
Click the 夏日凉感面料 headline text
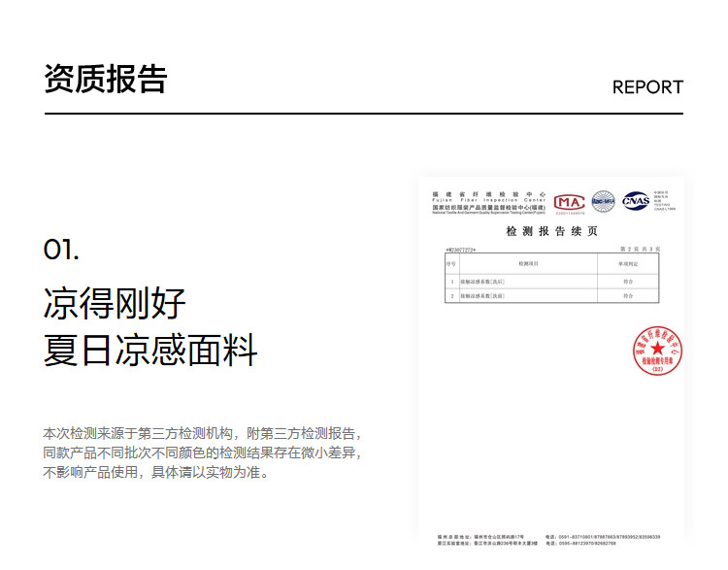pyautogui.click(x=150, y=350)
